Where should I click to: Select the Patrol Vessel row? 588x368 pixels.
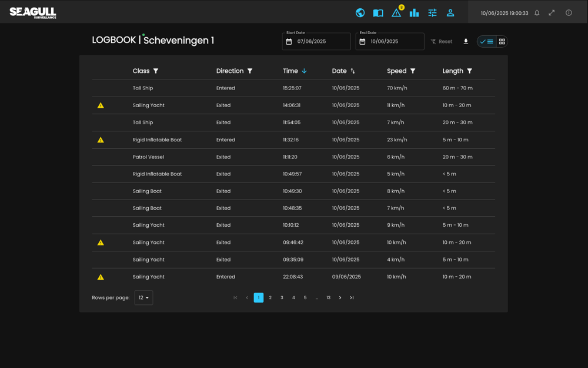click(293, 157)
